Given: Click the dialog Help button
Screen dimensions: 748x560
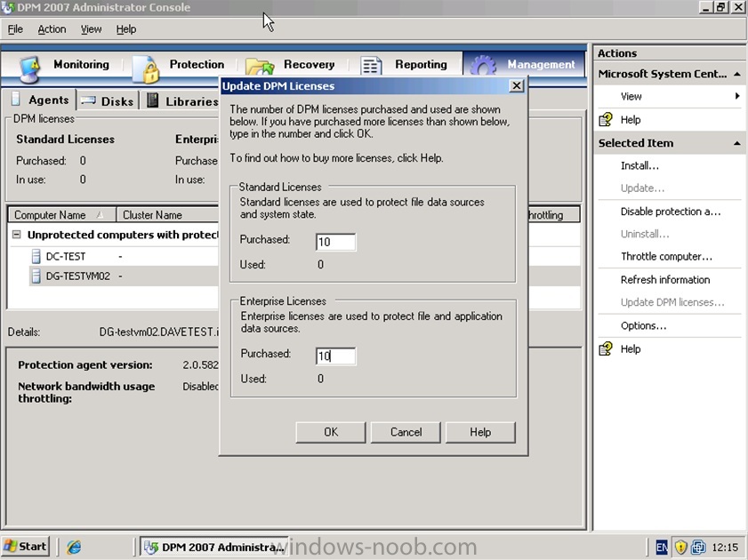Looking at the screenshot, I should [480, 432].
